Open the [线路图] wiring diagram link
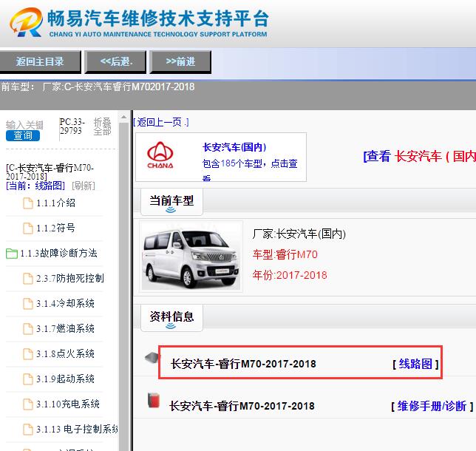 415,364
